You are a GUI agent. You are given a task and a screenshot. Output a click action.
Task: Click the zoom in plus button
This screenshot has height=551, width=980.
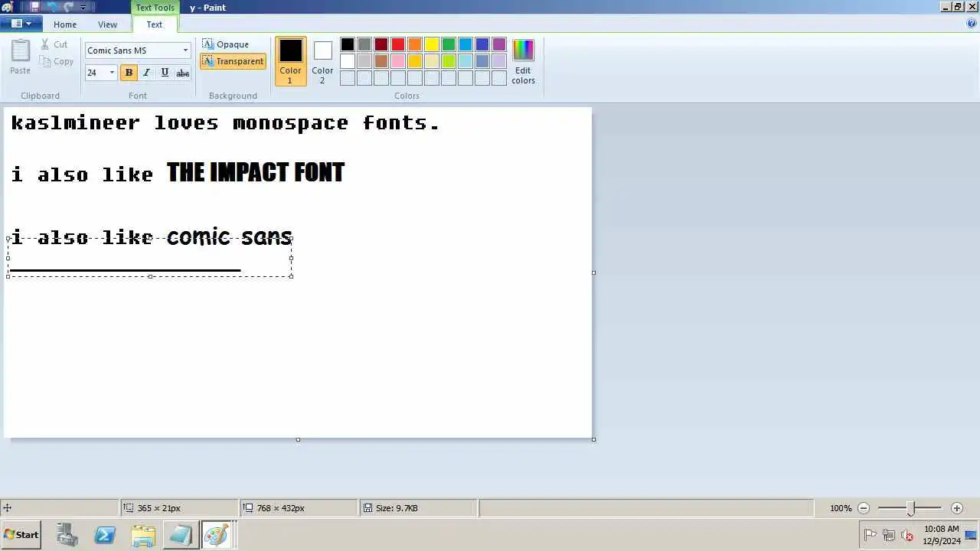pos(956,508)
